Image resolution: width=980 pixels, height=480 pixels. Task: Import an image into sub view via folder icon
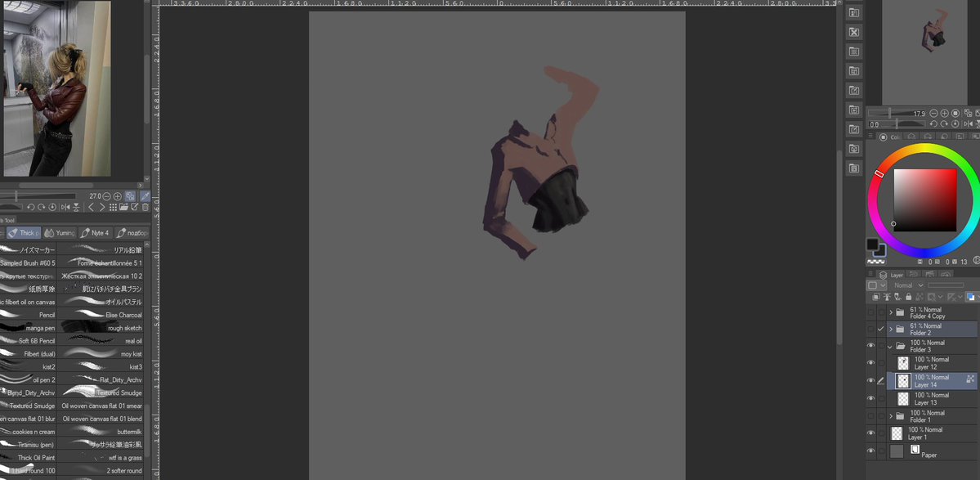tap(123, 208)
